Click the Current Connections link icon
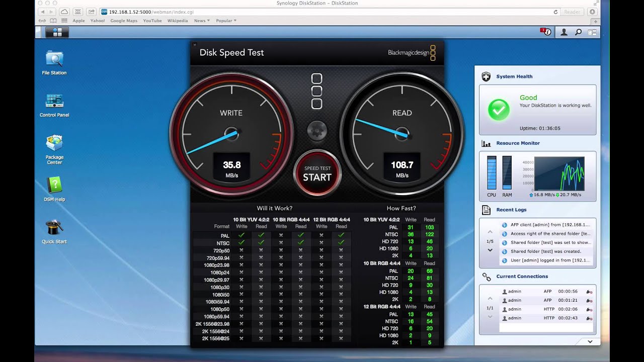The width and height of the screenshot is (644, 362). [x=486, y=277]
